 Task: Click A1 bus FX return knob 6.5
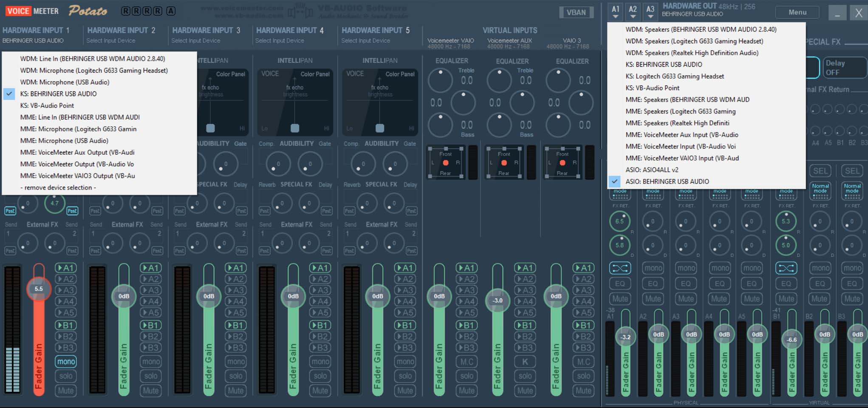pyautogui.click(x=620, y=221)
